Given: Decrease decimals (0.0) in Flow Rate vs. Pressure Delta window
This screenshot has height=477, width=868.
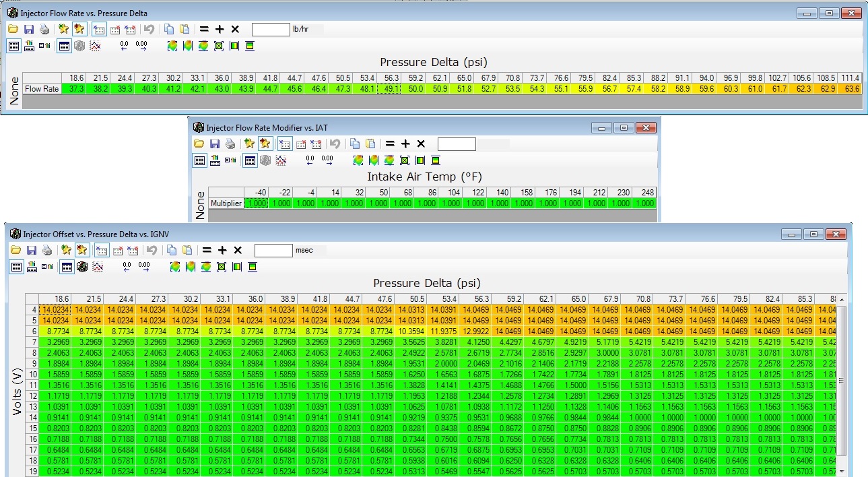Looking at the screenshot, I should tap(125, 46).
